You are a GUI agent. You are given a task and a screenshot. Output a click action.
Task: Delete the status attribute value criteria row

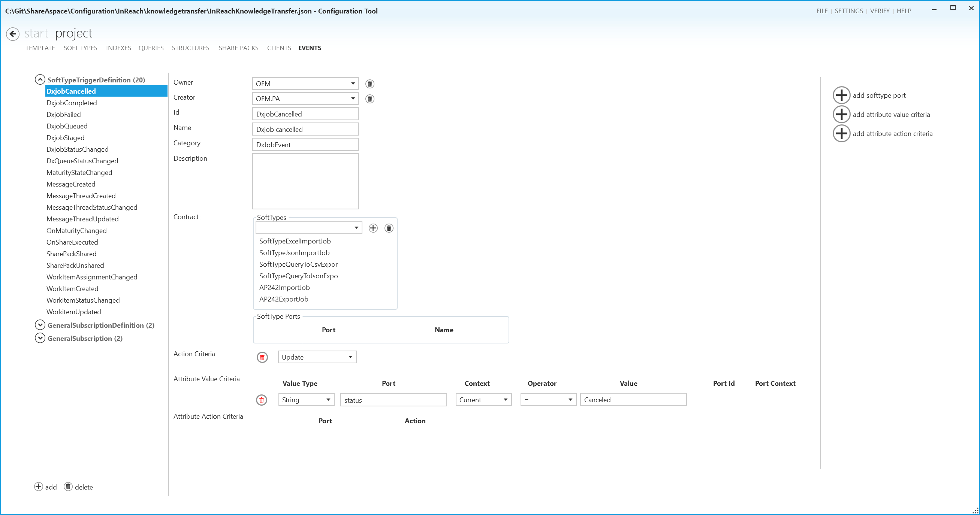(x=261, y=400)
